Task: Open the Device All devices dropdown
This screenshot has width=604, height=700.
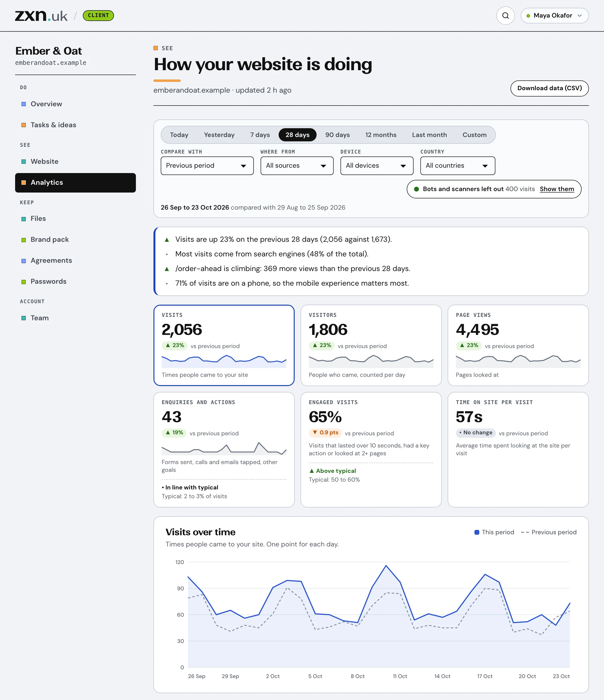Action: [377, 165]
